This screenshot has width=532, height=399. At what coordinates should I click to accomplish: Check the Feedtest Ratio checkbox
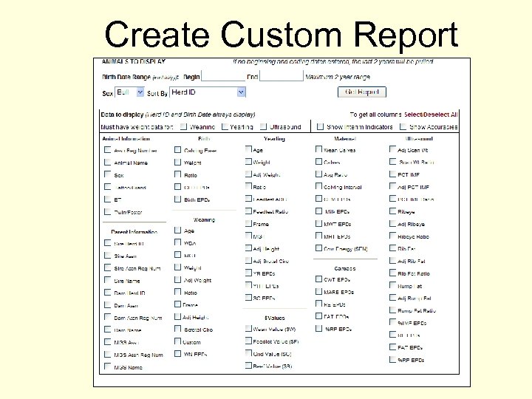pyautogui.click(x=248, y=211)
